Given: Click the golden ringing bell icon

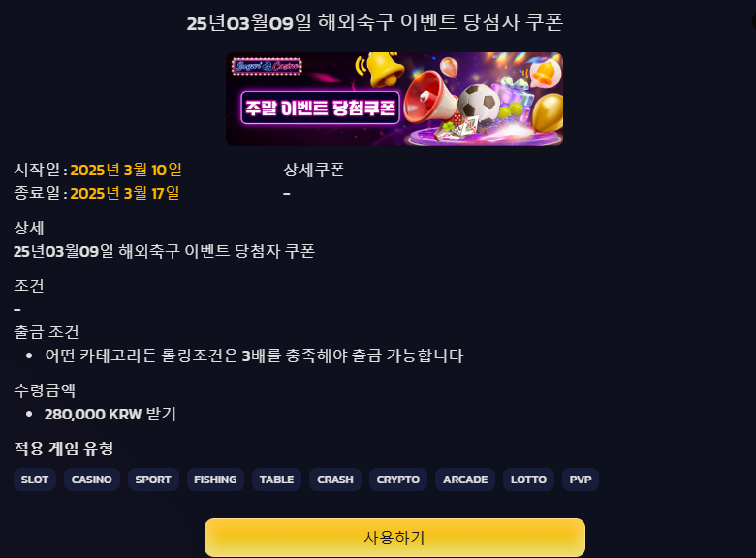Looking at the screenshot, I should tap(381, 69).
